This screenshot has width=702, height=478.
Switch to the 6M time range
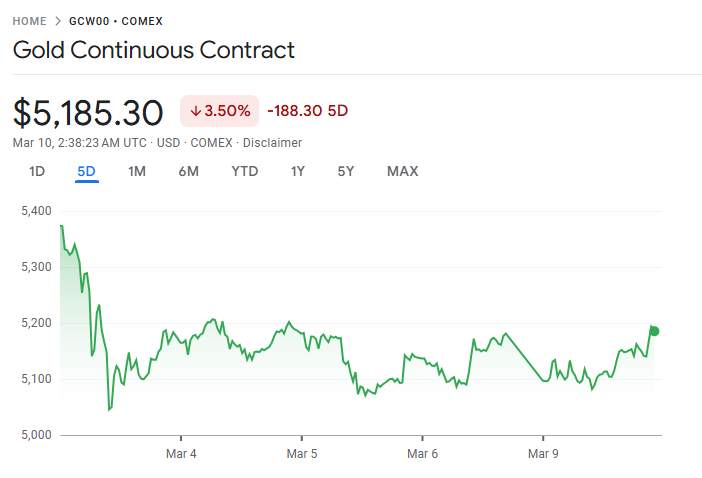[188, 171]
